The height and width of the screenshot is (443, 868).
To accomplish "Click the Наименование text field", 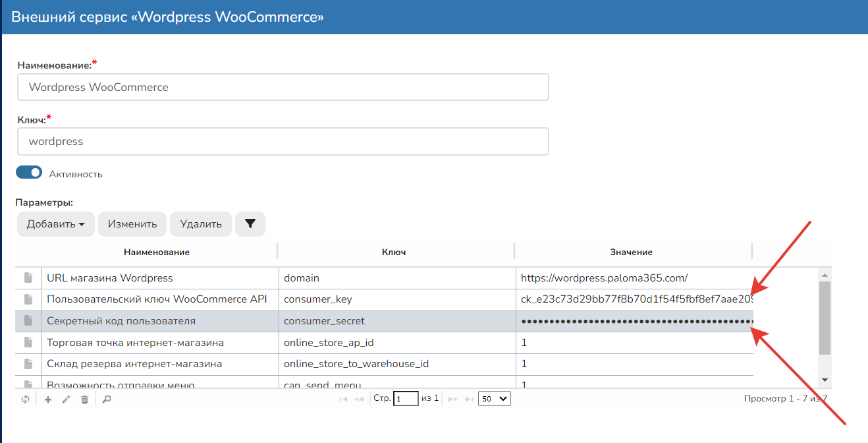I will (283, 87).
